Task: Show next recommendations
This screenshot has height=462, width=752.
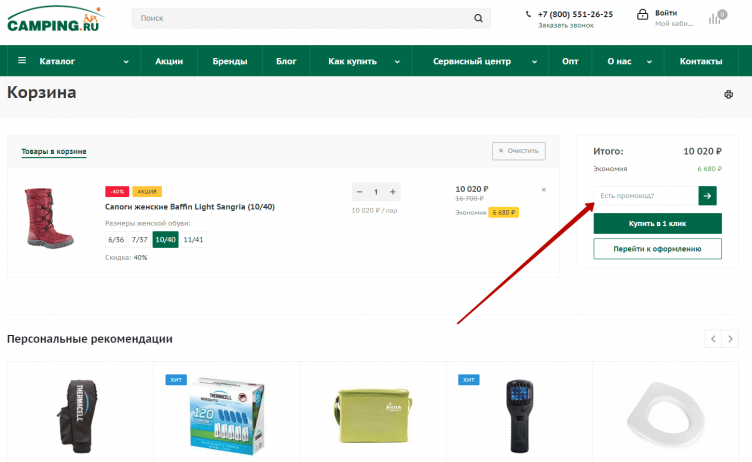Action: pos(730,339)
